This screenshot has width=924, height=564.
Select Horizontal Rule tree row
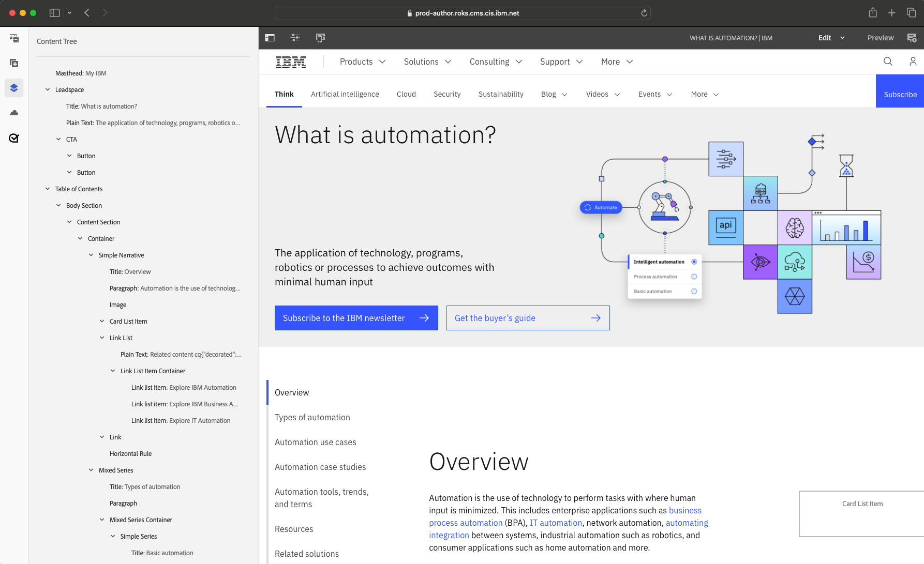(x=130, y=453)
